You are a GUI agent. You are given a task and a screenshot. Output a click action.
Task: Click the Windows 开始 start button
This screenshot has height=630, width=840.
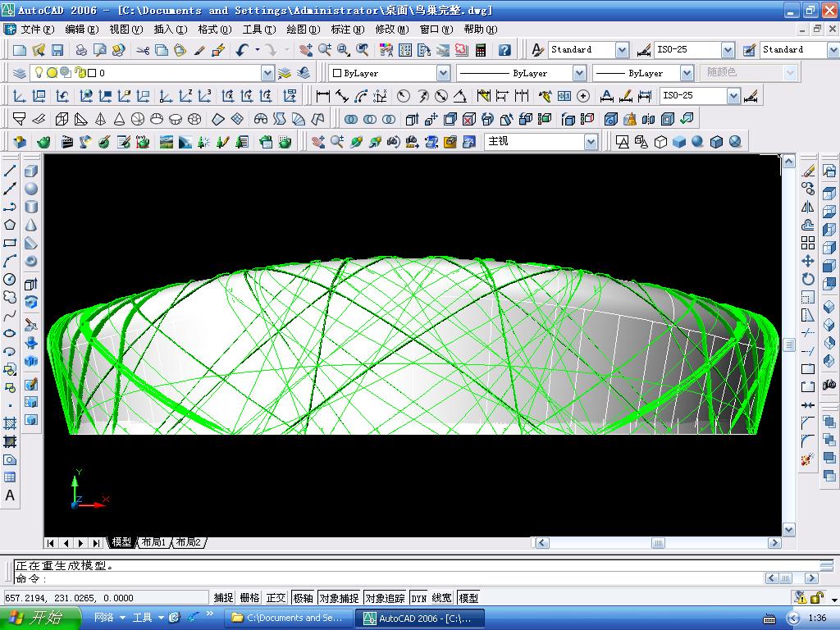(40, 618)
